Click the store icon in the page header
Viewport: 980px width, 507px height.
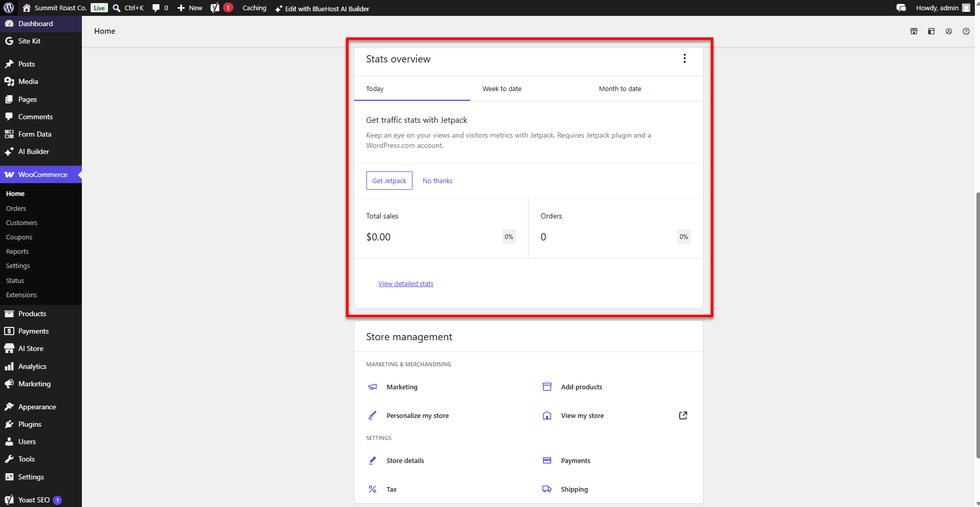(x=914, y=31)
